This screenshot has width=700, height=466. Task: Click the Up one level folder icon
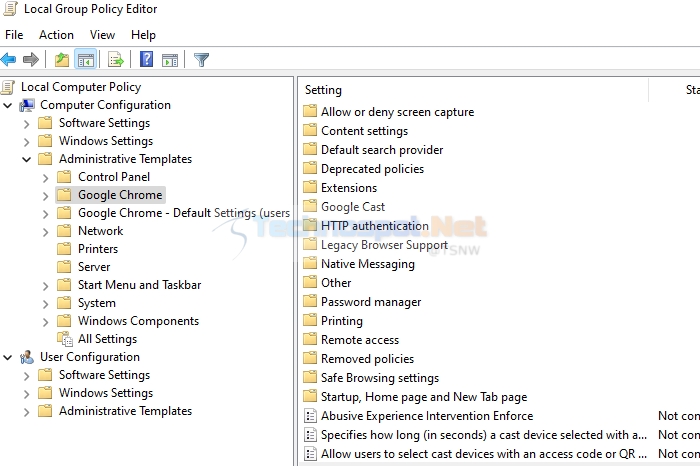click(x=62, y=59)
